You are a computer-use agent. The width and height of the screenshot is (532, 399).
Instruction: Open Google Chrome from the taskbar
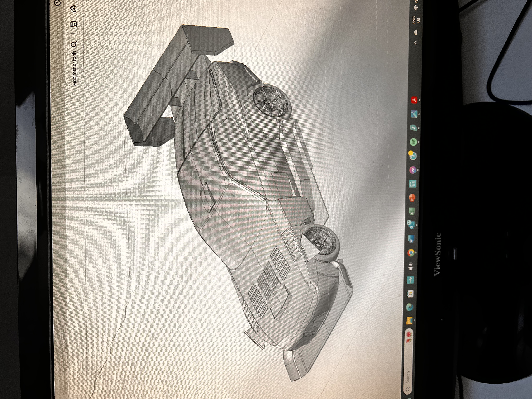click(411, 253)
